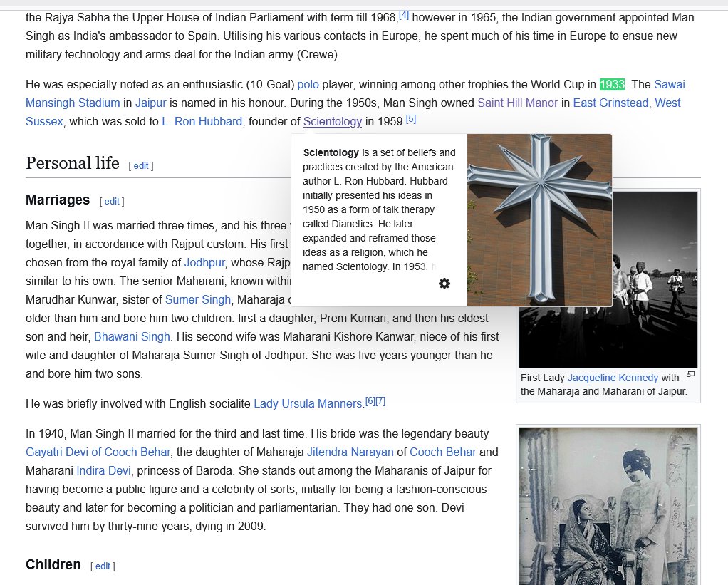Open the L. Ron Hubbard link
The image size is (728, 585).
(x=202, y=122)
